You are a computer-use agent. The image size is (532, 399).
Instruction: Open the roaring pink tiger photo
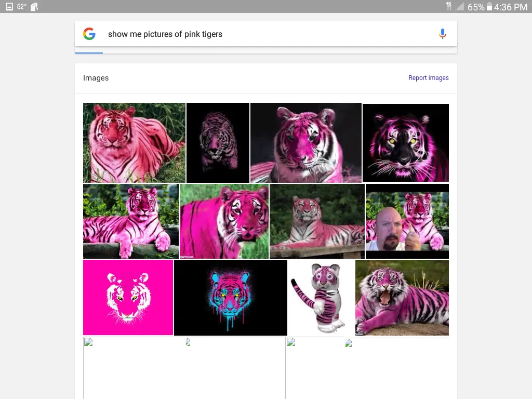pos(402,298)
